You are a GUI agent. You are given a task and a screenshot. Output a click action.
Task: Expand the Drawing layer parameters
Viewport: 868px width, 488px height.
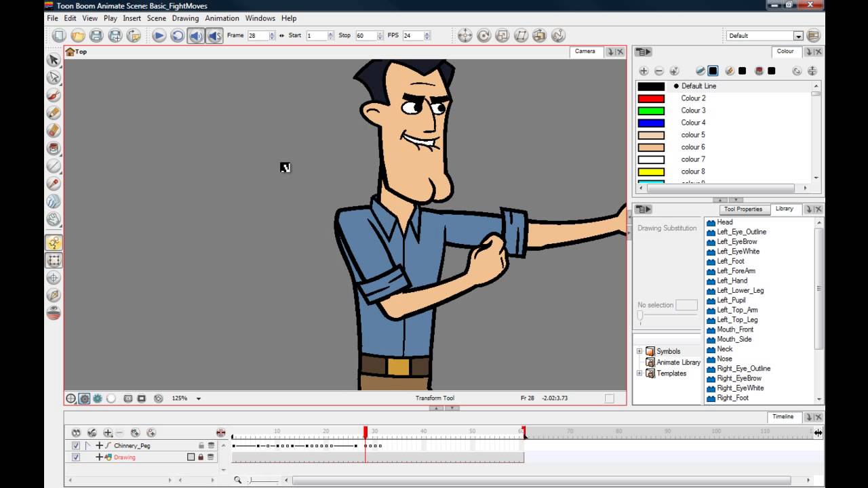click(99, 457)
